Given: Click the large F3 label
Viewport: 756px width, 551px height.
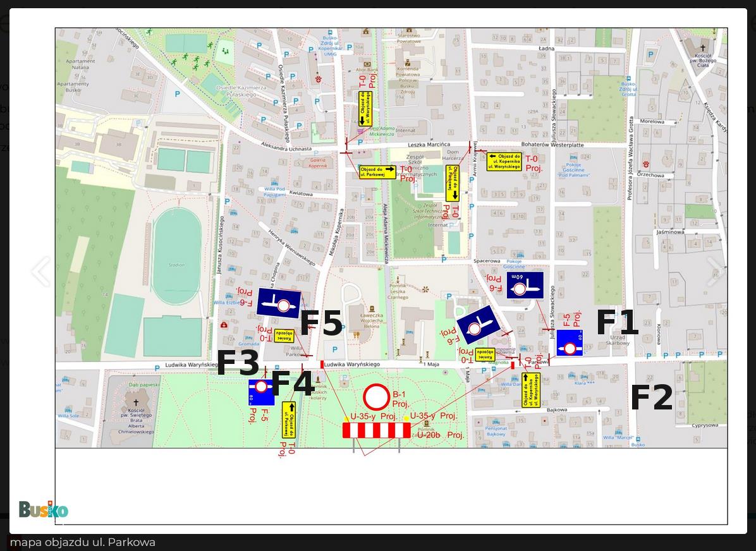Looking at the screenshot, I should (238, 363).
